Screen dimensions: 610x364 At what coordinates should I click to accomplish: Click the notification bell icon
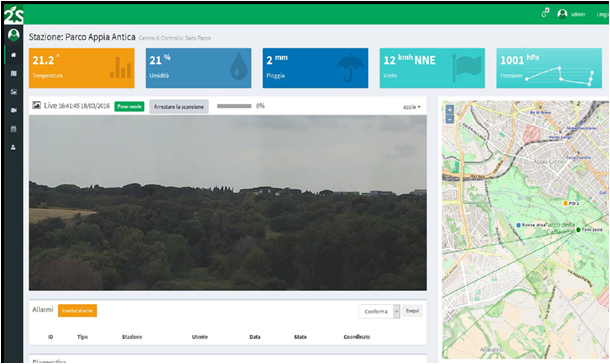[545, 14]
